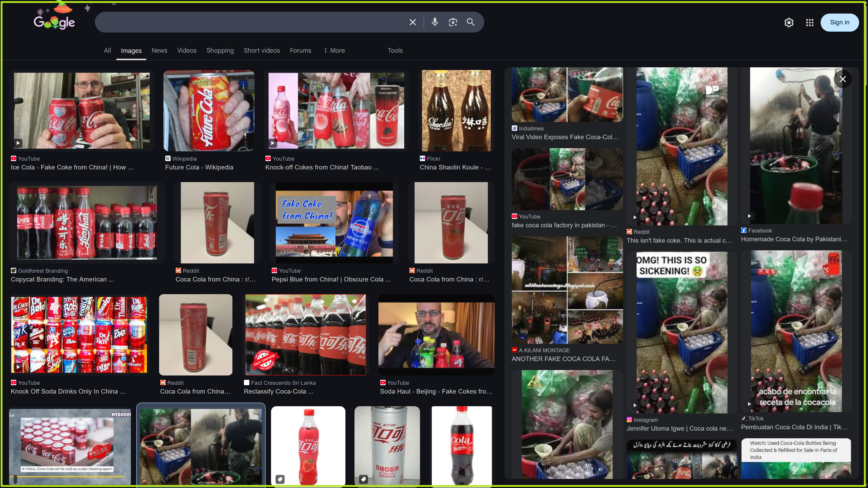
Task: Play Facebook Homemade Coca Cola video
Action: pos(749,216)
